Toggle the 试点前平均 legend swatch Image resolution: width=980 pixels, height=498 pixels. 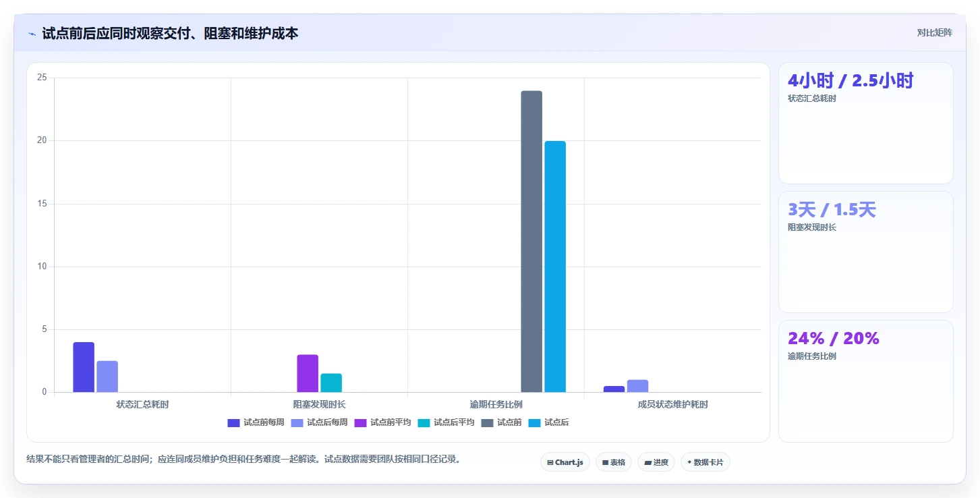tap(360, 422)
